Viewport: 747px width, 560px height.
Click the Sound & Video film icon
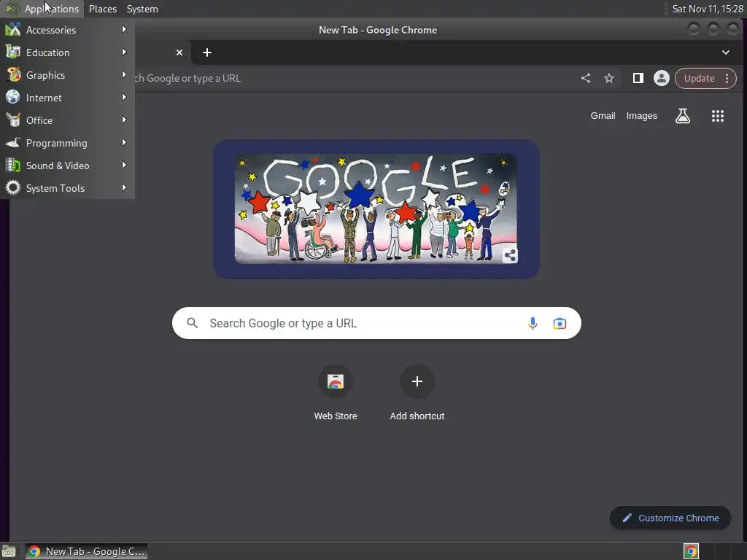[13, 166]
